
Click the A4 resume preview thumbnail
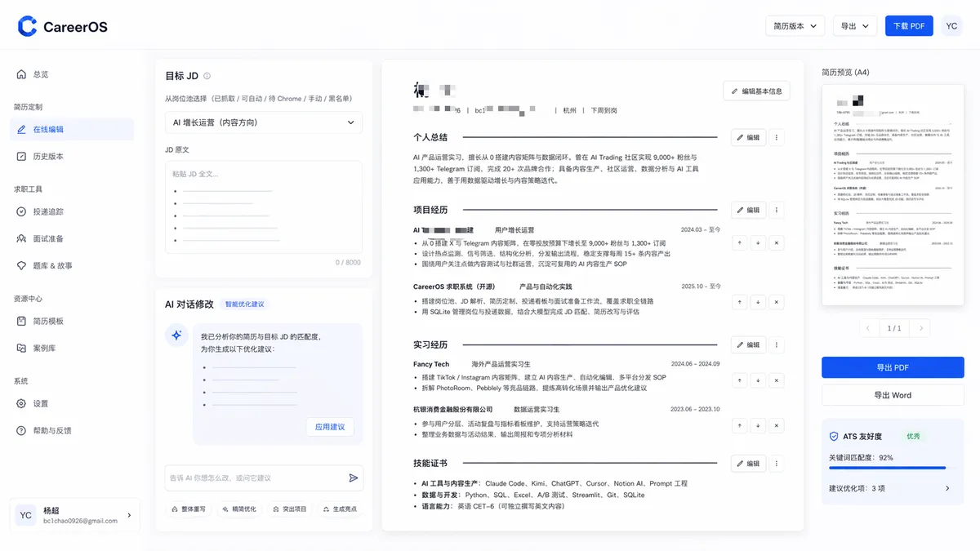click(893, 195)
